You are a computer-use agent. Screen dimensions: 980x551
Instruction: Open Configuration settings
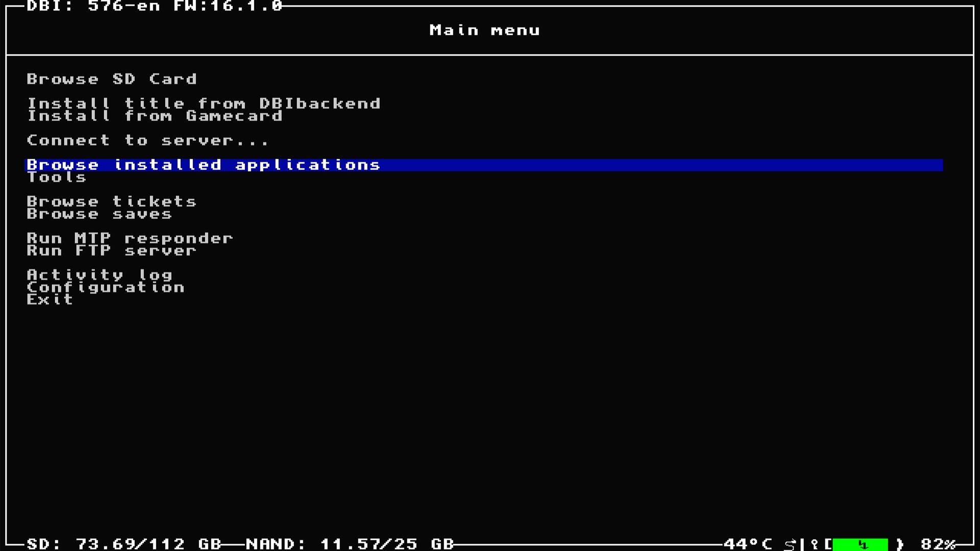click(106, 288)
